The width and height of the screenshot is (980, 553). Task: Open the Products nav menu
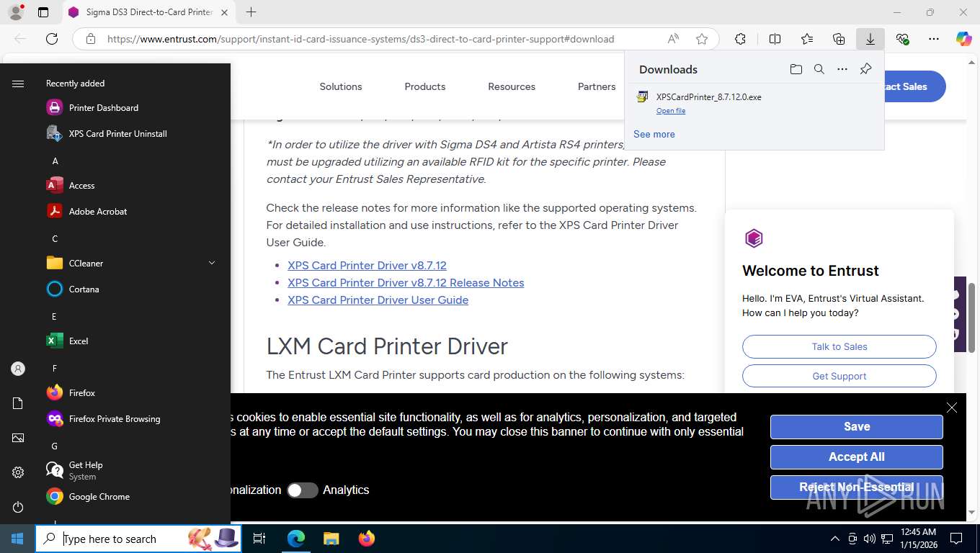coord(425,86)
